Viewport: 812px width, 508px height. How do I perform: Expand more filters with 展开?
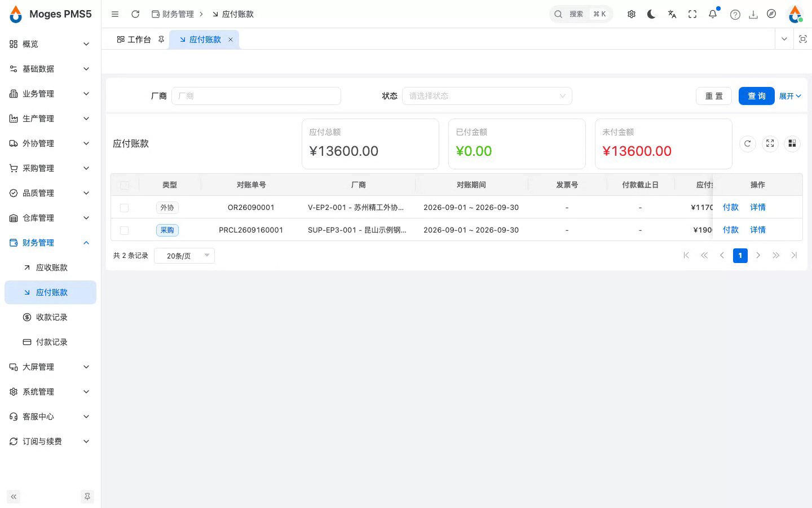[x=790, y=96]
